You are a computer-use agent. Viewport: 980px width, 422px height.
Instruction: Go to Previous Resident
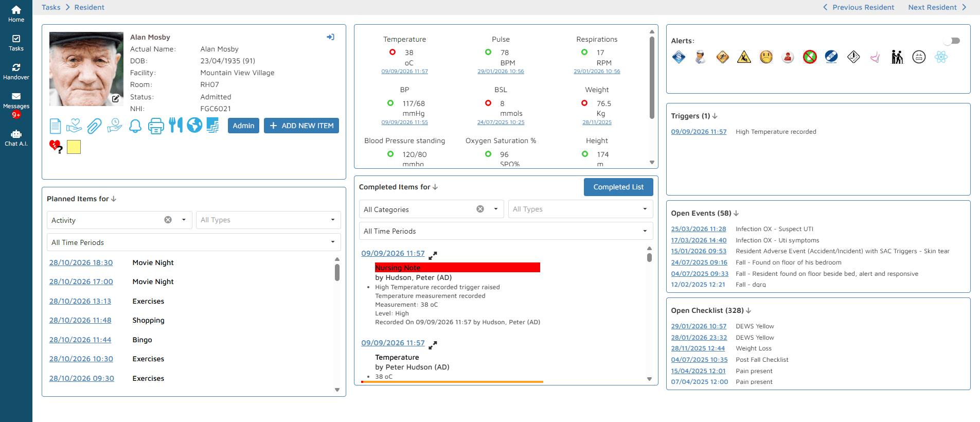tap(859, 7)
